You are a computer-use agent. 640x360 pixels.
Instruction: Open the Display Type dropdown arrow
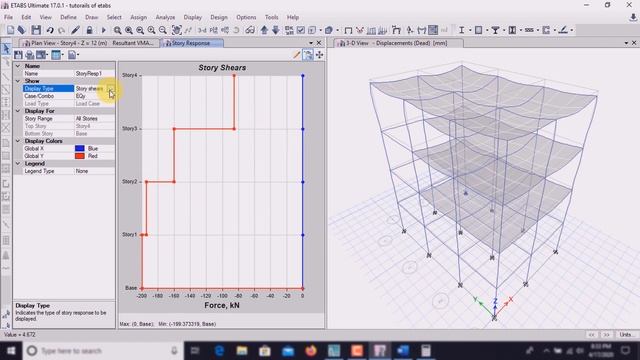click(111, 89)
